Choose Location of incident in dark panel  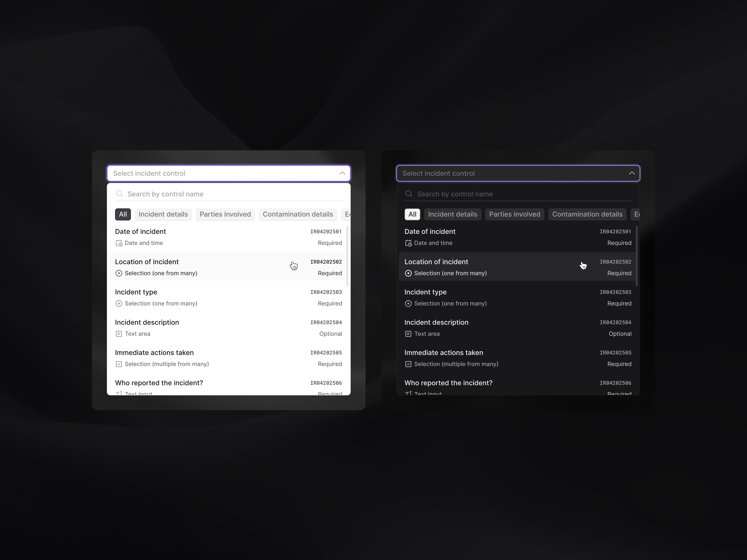point(518,267)
